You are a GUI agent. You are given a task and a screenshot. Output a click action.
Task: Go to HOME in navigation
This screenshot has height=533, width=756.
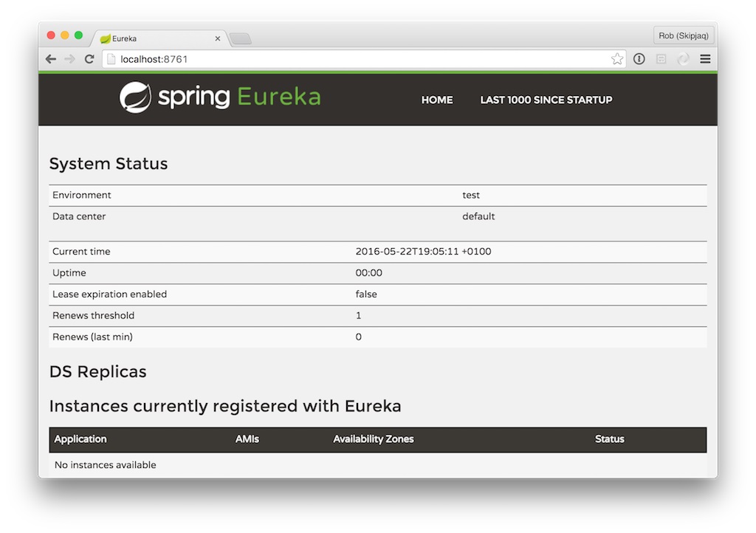[x=437, y=100]
